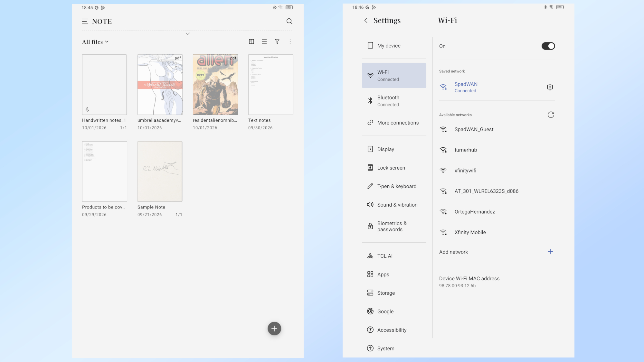Image resolution: width=644 pixels, height=362 pixels.
Task: Open the hamburger menu in NOTE app
Action: click(85, 22)
